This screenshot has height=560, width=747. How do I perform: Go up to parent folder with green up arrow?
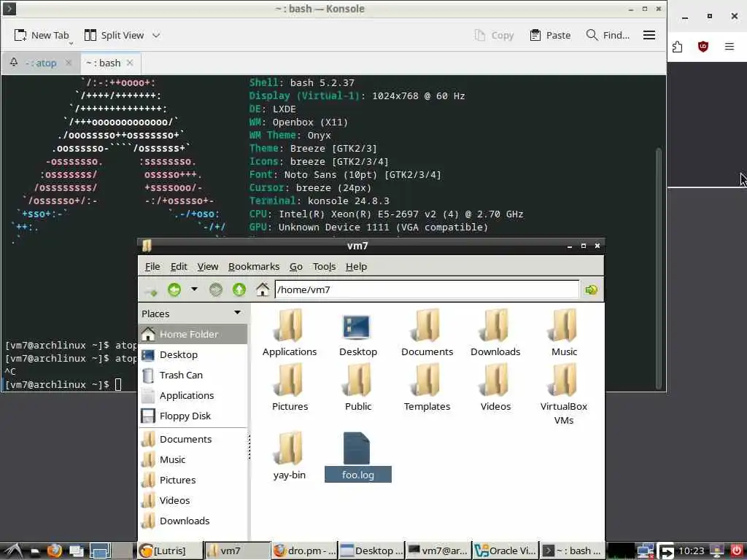tap(239, 289)
